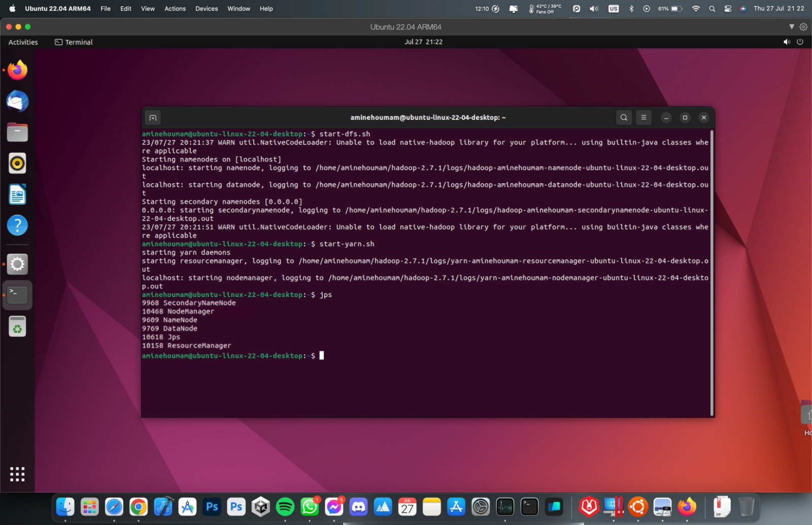Screen dimensions: 812x525
Task: Open Google Chrome from the macOS dock
Action: point(138,506)
